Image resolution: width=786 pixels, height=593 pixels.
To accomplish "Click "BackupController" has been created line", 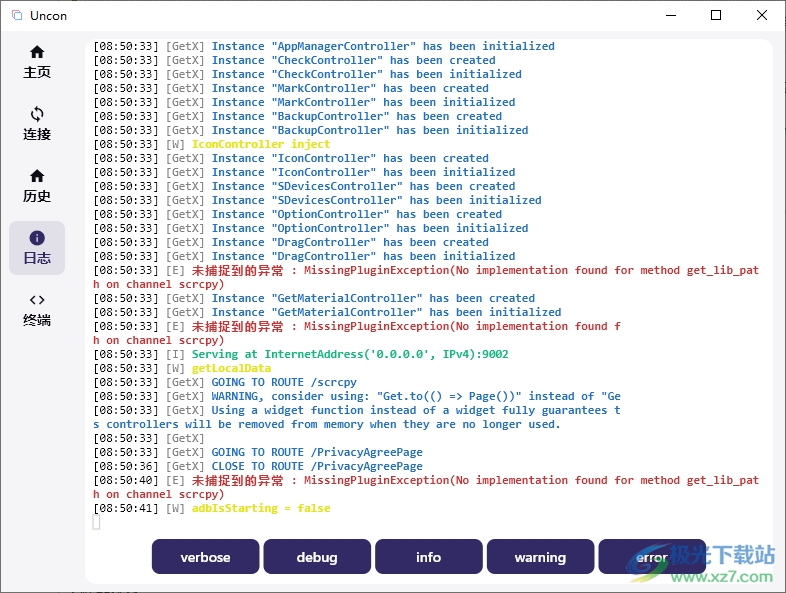I will point(298,116).
